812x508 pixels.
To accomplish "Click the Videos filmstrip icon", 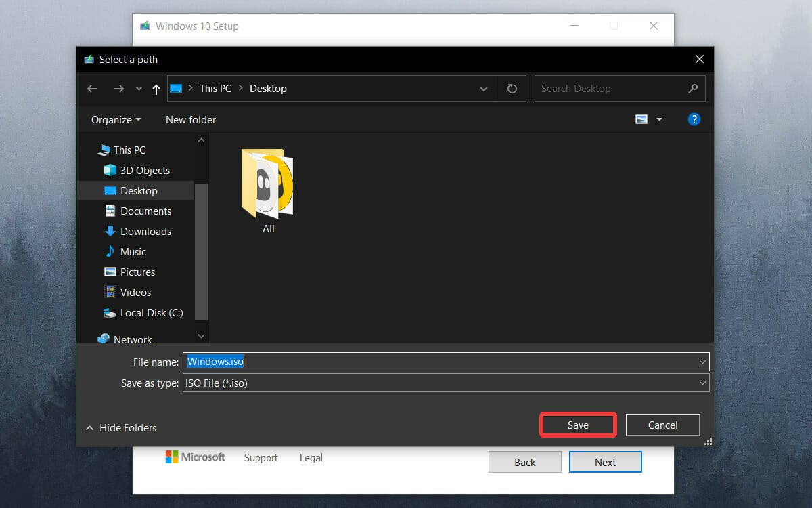I will point(110,293).
